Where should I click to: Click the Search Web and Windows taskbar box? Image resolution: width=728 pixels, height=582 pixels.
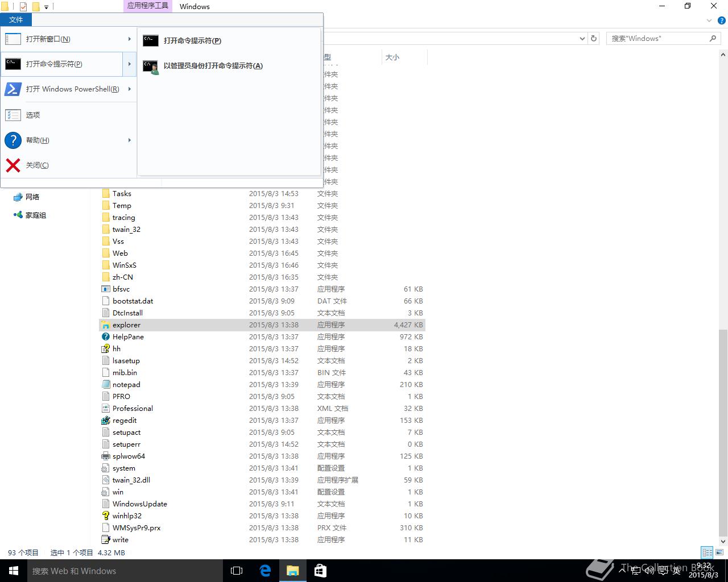[x=125, y=571]
